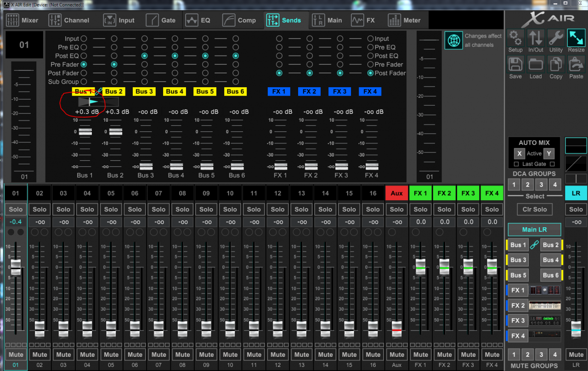Toggle Auto Mix Y button
This screenshot has height=371, width=588.
[x=548, y=153]
